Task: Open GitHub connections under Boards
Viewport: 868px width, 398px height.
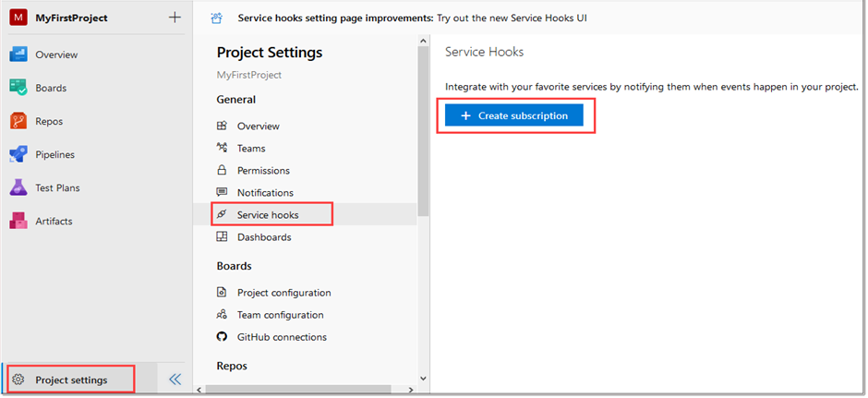Action: coord(282,336)
